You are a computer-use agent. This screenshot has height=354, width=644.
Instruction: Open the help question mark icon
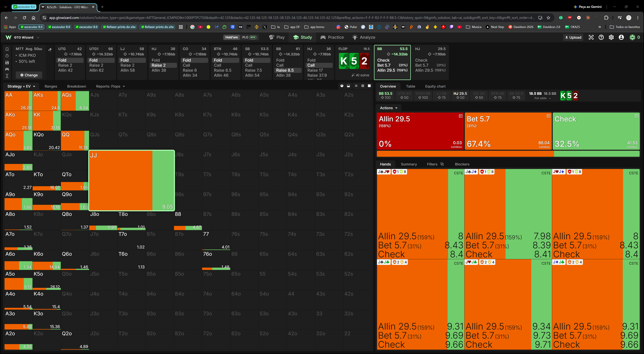(601, 37)
